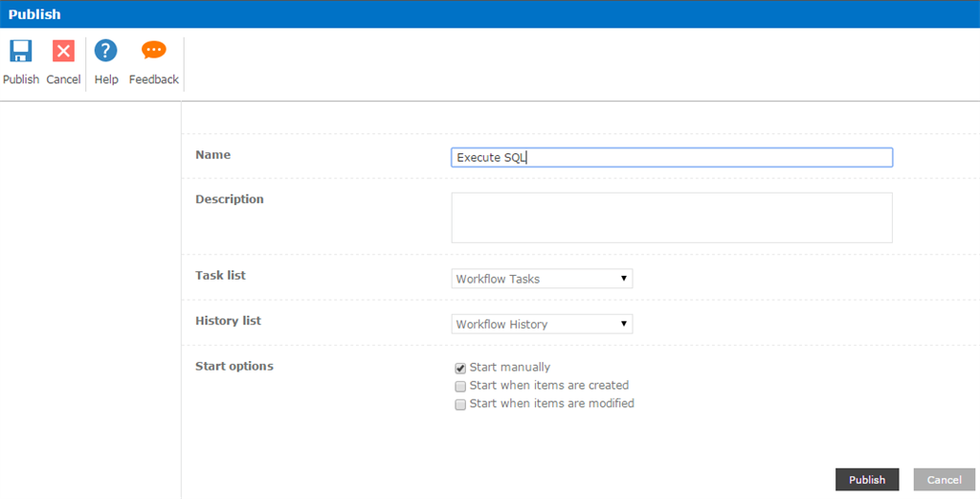The height and width of the screenshot is (499, 980).
Task: Click the "Cancel" label in the ribbon
Action: 63,79
